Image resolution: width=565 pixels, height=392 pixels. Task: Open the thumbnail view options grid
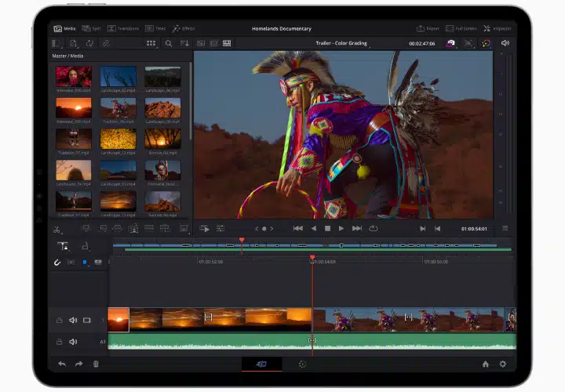click(151, 44)
